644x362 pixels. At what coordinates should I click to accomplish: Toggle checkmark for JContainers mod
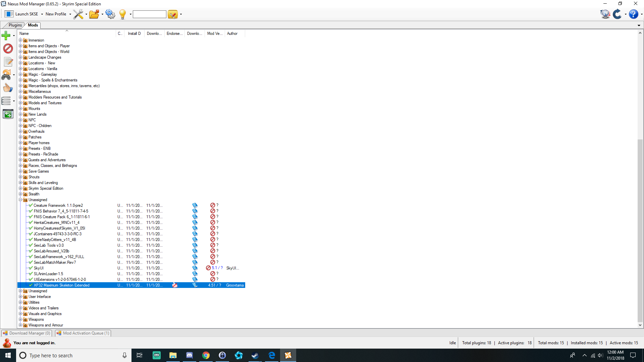pos(31,234)
